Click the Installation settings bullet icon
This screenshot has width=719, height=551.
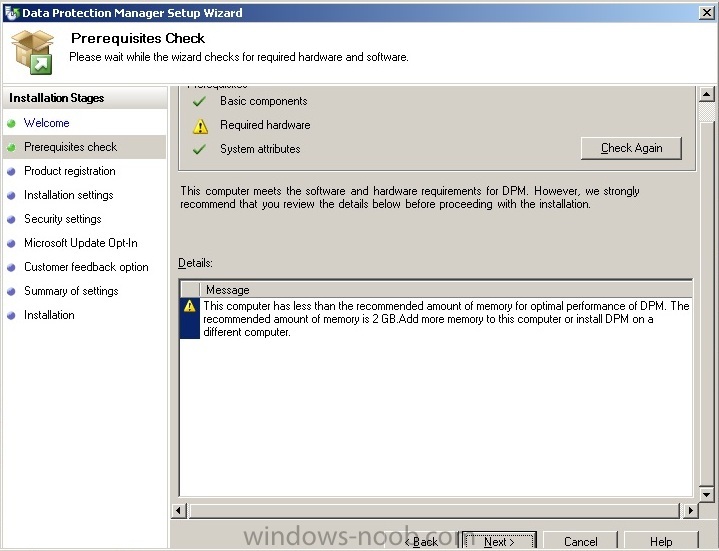coord(11,195)
